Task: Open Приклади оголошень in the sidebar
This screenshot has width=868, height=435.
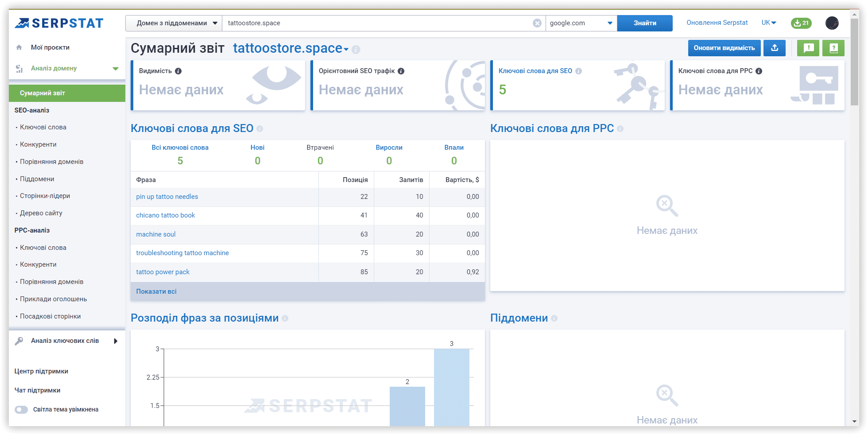Action: 53,299
